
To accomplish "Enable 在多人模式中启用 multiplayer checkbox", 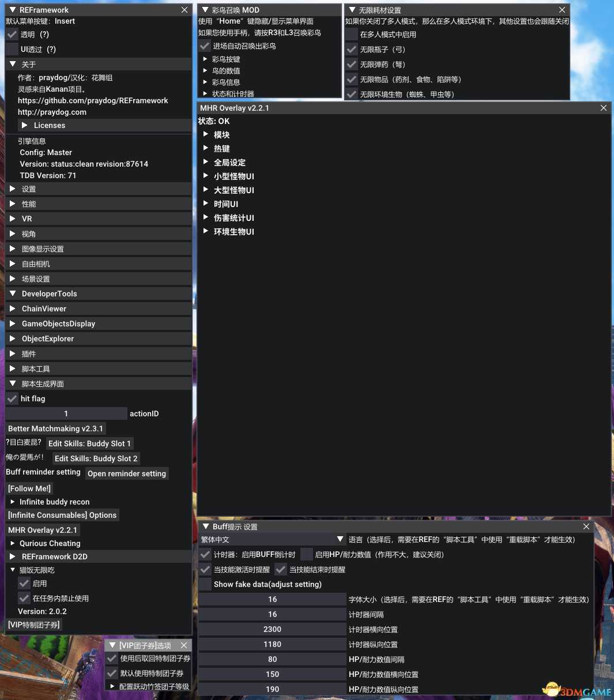I will (x=352, y=34).
